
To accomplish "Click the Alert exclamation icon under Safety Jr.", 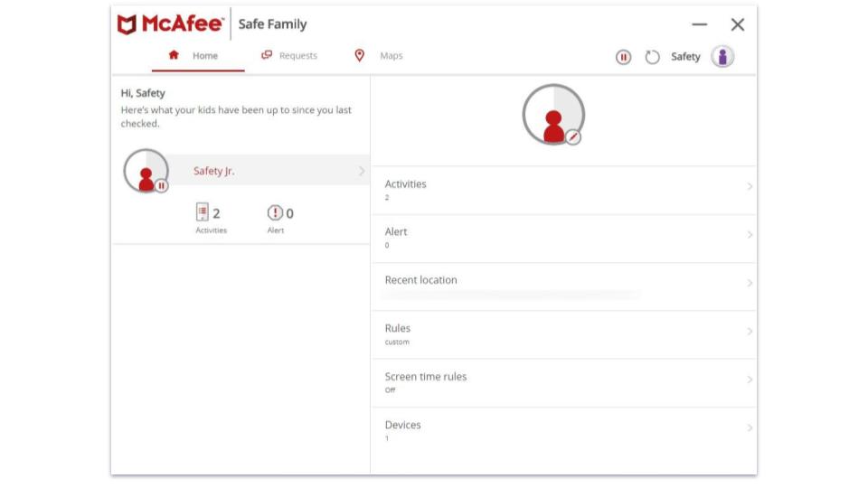I will (x=275, y=212).
